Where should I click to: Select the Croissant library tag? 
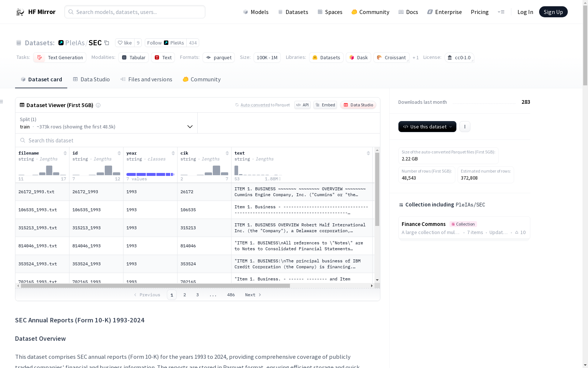(x=391, y=57)
